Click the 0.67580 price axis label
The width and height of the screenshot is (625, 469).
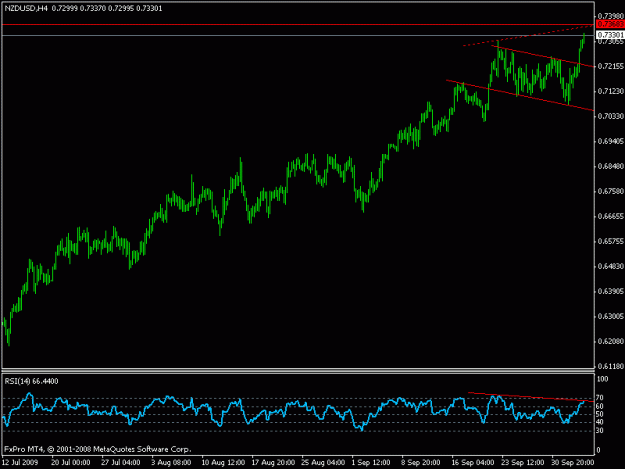pos(611,191)
